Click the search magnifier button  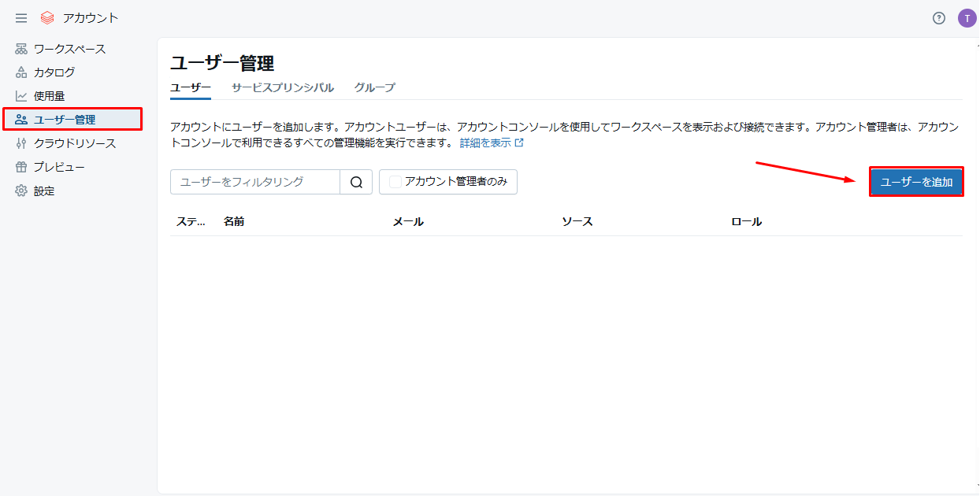coord(356,182)
